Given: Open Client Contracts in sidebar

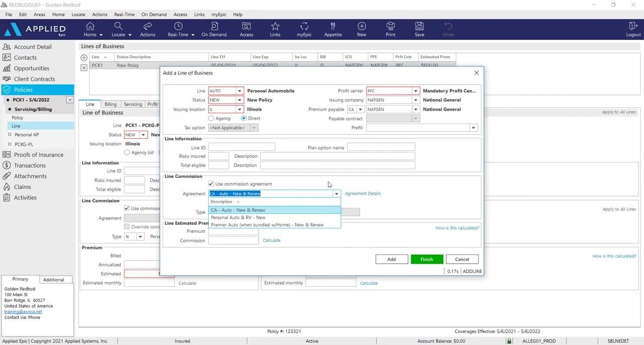Looking at the screenshot, I should (34, 79).
